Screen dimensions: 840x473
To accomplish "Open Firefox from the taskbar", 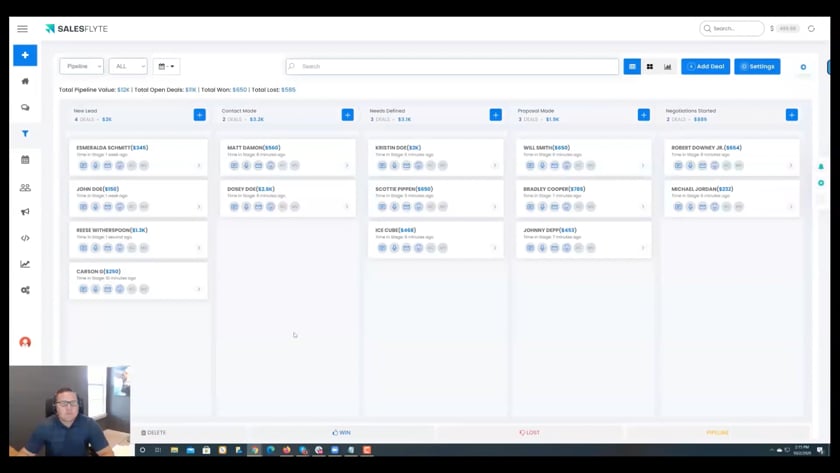I will (x=287, y=450).
